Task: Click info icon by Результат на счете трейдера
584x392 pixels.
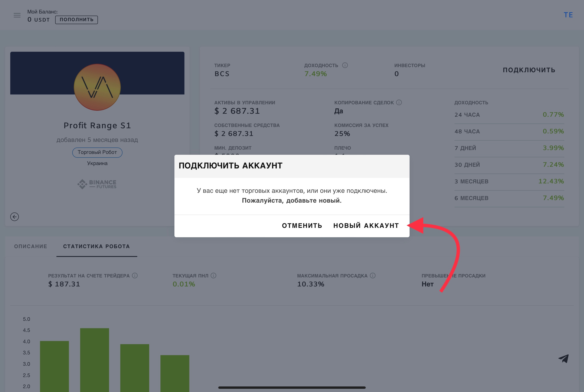Action: [135, 276]
